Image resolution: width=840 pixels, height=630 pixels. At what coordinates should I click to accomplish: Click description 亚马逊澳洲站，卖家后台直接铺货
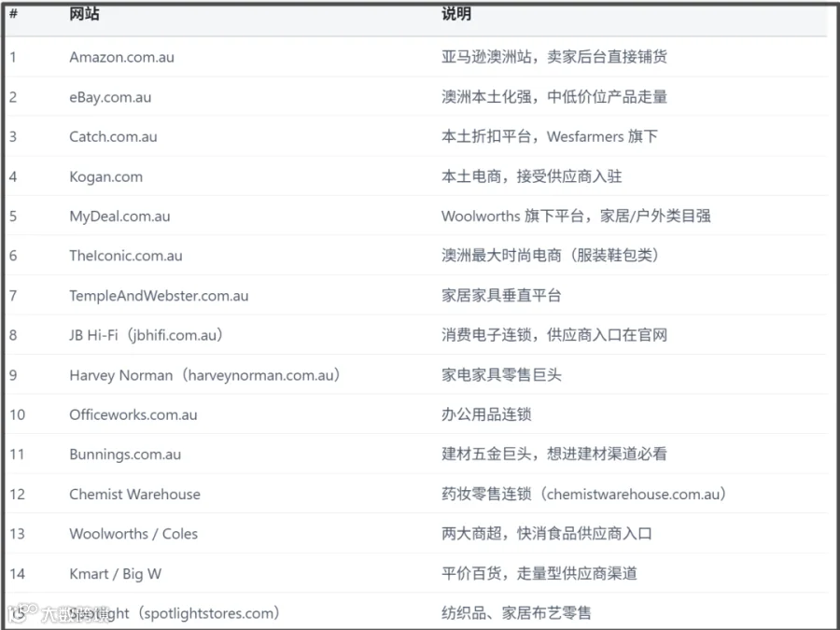[553, 57]
